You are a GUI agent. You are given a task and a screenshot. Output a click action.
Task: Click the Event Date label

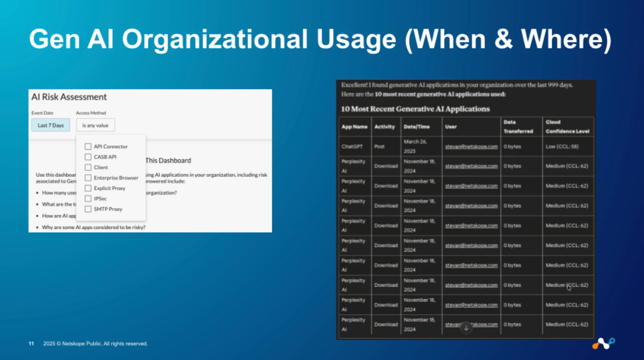tap(42, 113)
